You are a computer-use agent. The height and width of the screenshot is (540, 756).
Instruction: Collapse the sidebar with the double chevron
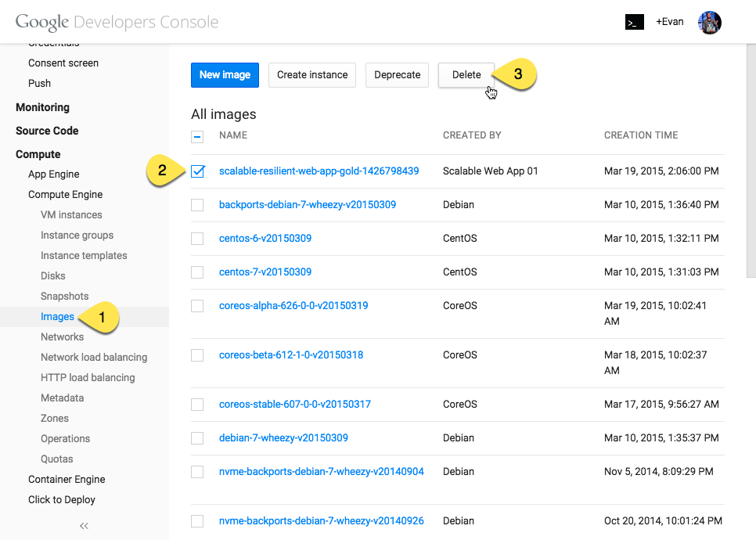pos(84,526)
